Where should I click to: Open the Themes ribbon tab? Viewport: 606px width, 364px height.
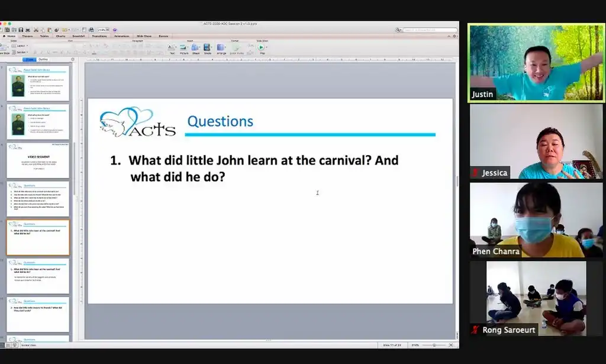click(27, 36)
